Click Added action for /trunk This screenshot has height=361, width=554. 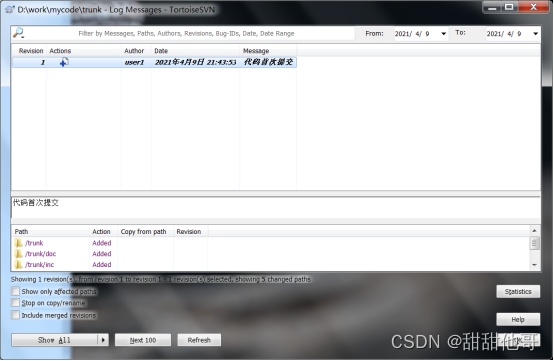click(x=102, y=243)
